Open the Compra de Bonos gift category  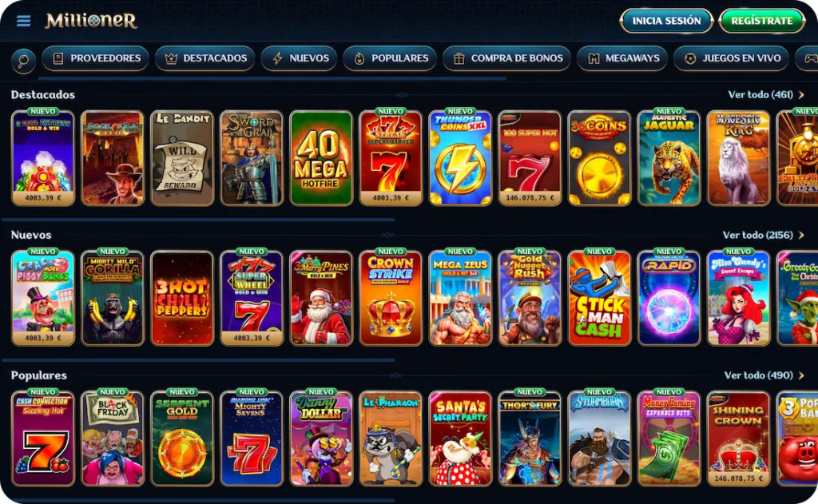[x=506, y=58]
